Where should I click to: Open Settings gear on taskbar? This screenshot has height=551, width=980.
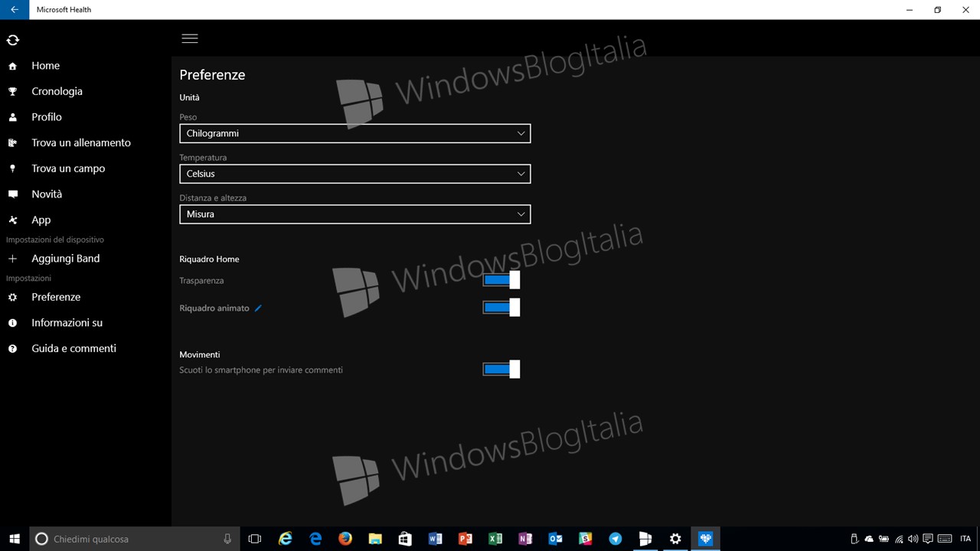tap(675, 539)
